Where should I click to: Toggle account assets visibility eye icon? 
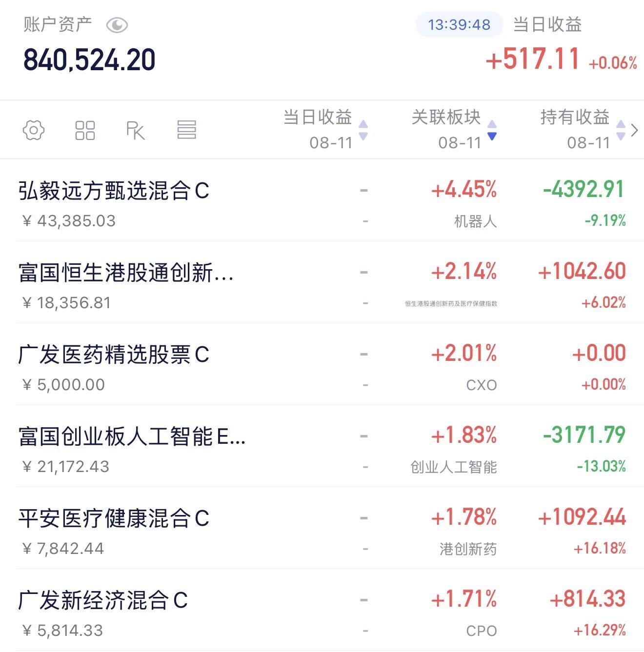tap(117, 25)
